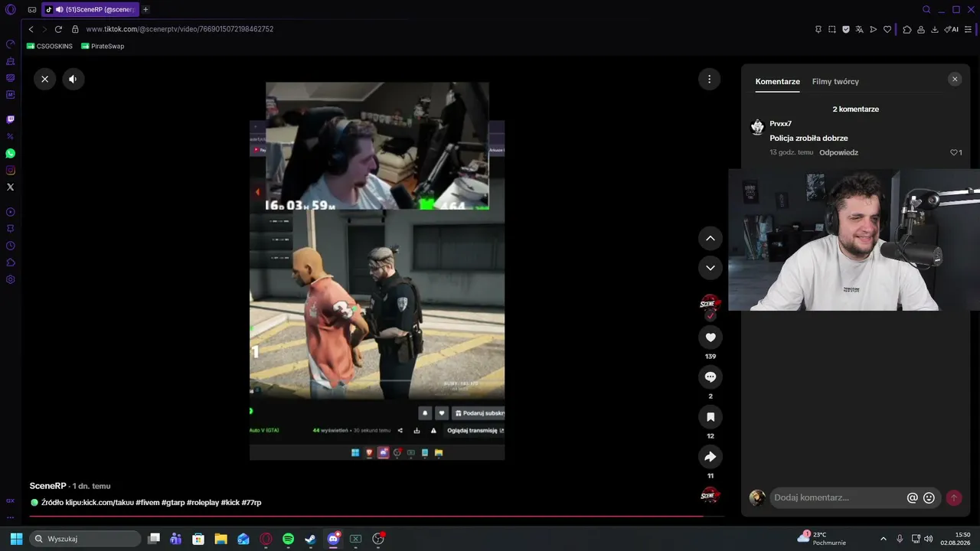Go back to the previous page
Image resolution: width=980 pixels, height=551 pixels.
pyautogui.click(x=31, y=29)
